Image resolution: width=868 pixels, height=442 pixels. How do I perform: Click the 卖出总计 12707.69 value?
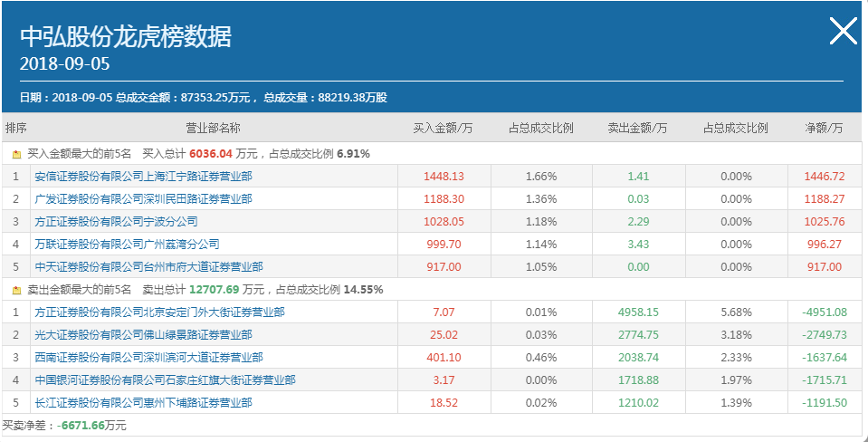(x=214, y=290)
